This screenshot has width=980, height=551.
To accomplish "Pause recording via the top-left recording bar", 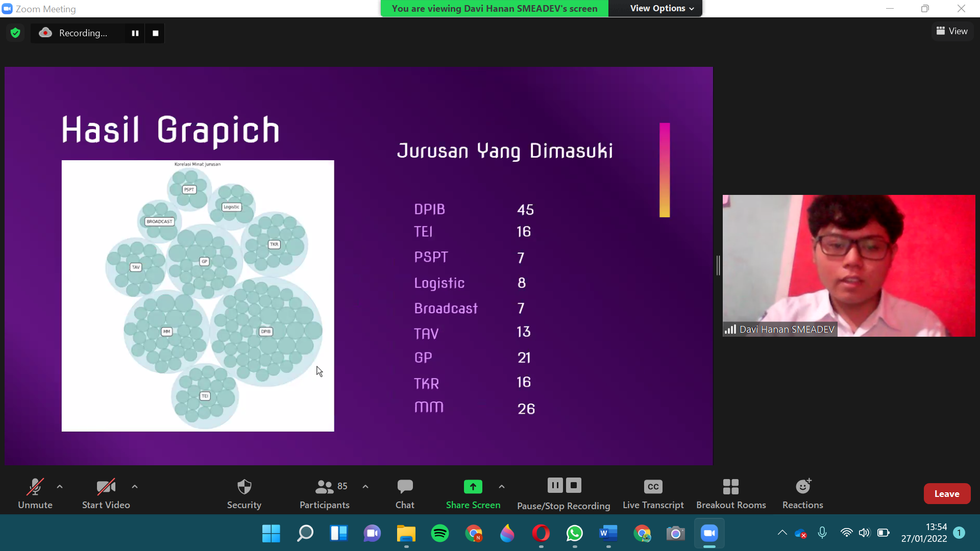I will [135, 33].
